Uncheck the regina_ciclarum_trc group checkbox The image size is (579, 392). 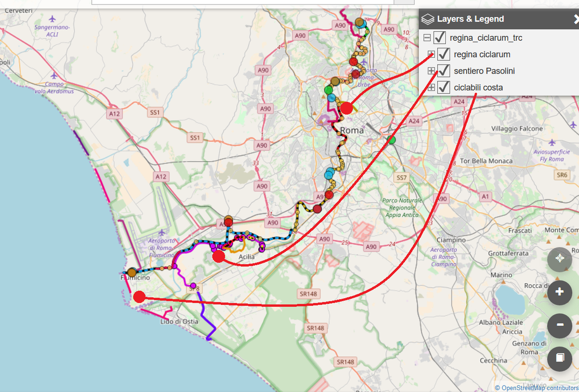(439, 38)
